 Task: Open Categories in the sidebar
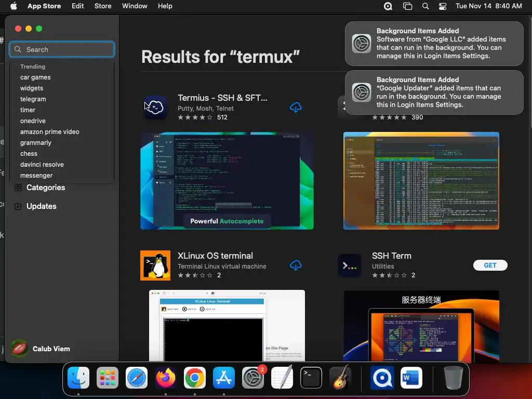(39, 188)
